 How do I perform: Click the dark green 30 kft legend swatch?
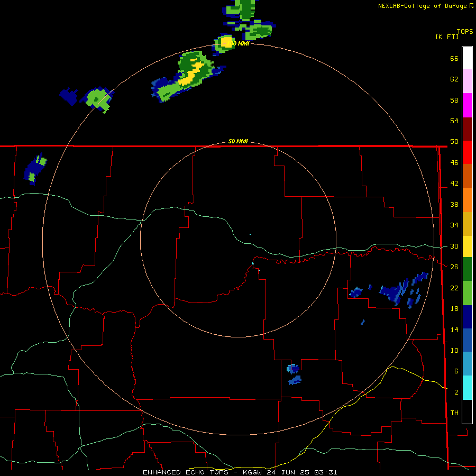(467, 269)
